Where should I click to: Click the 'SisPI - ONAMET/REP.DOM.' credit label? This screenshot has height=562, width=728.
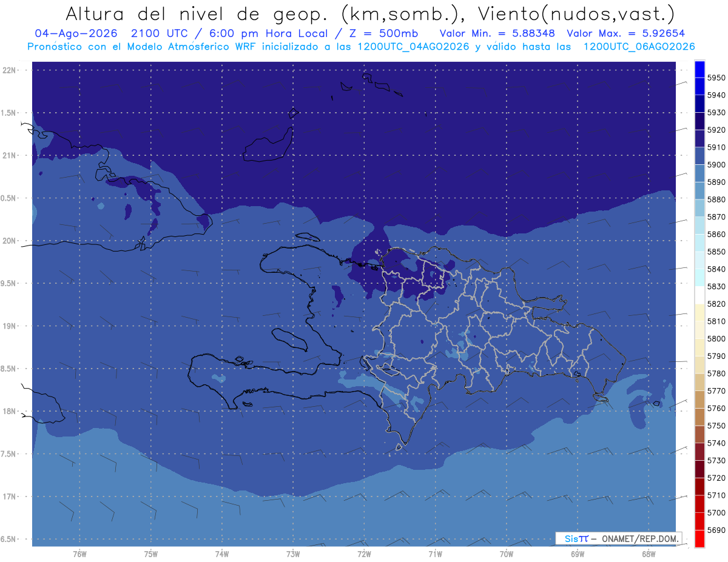[x=618, y=538]
